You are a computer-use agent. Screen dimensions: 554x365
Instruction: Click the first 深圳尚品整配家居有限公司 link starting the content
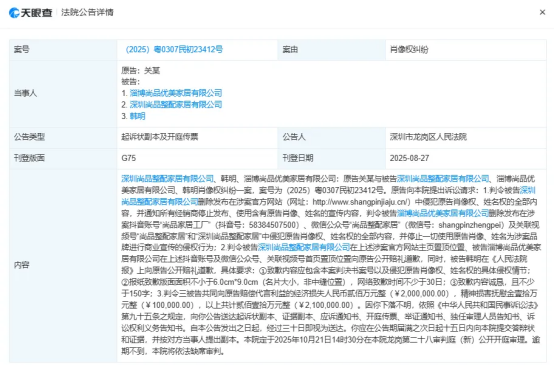167,178
